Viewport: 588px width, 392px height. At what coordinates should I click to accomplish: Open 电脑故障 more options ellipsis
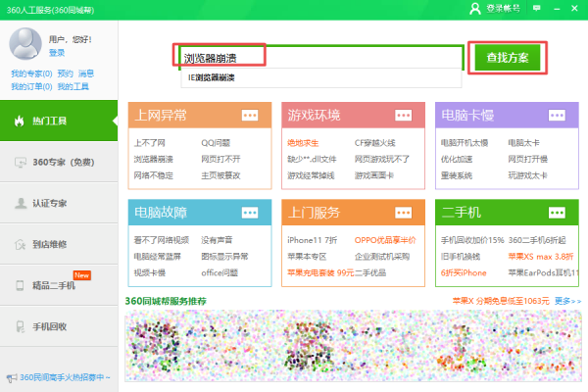click(250, 213)
